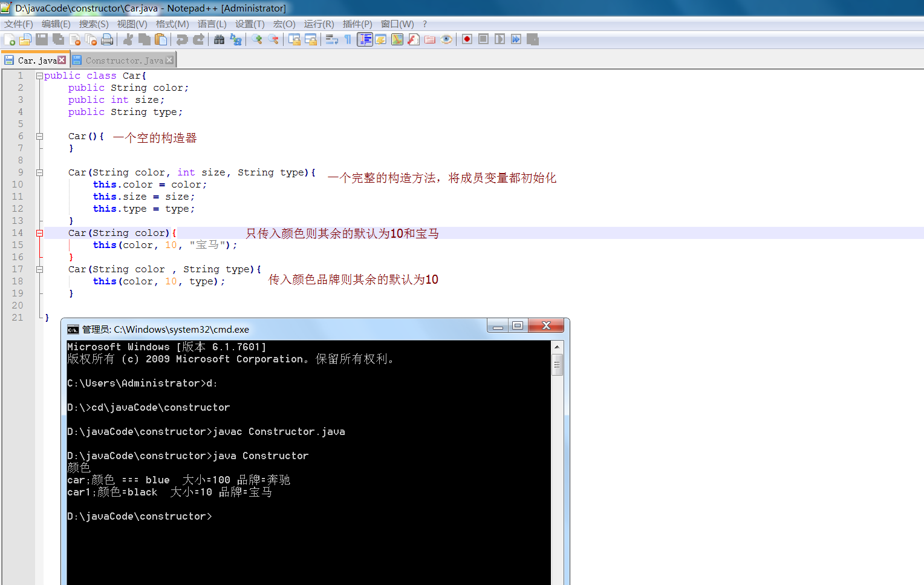
Task: Collapse the fold marker on line 17
Action: (x=39, y=269)
